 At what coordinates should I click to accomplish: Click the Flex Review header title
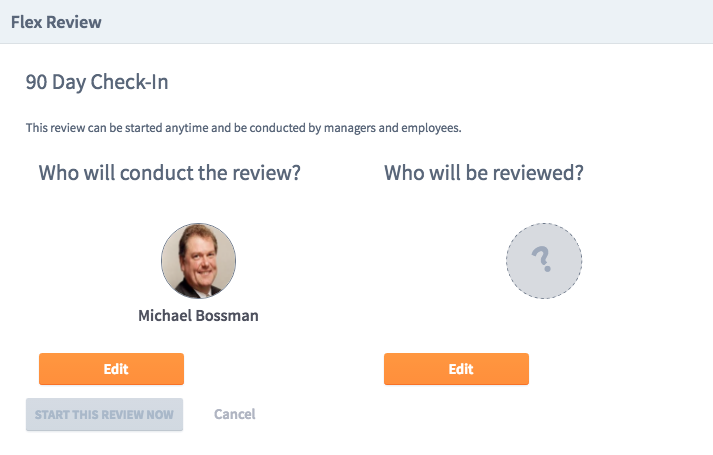[56, 22]
